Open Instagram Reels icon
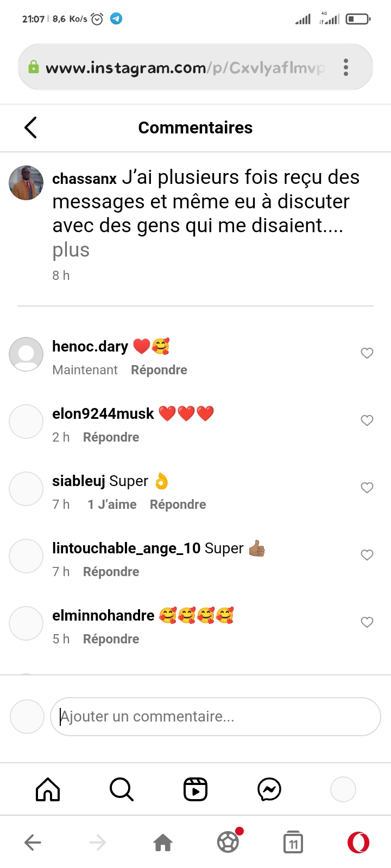The image size is (391, 868). coord(195,789)
